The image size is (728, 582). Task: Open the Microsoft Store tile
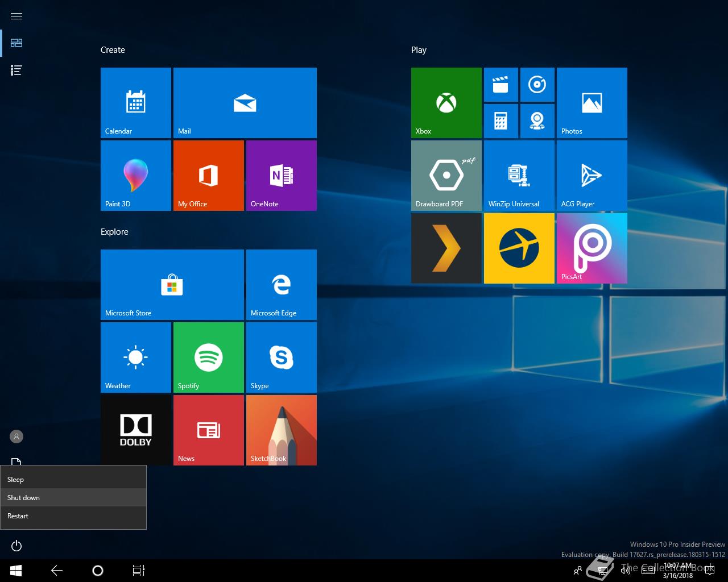172,285
